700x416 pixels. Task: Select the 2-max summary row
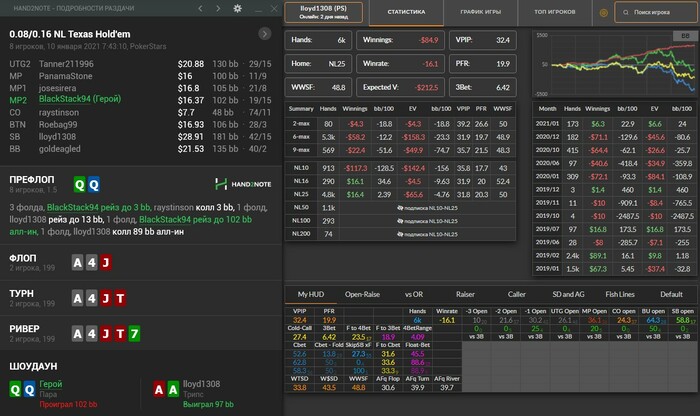400,124
